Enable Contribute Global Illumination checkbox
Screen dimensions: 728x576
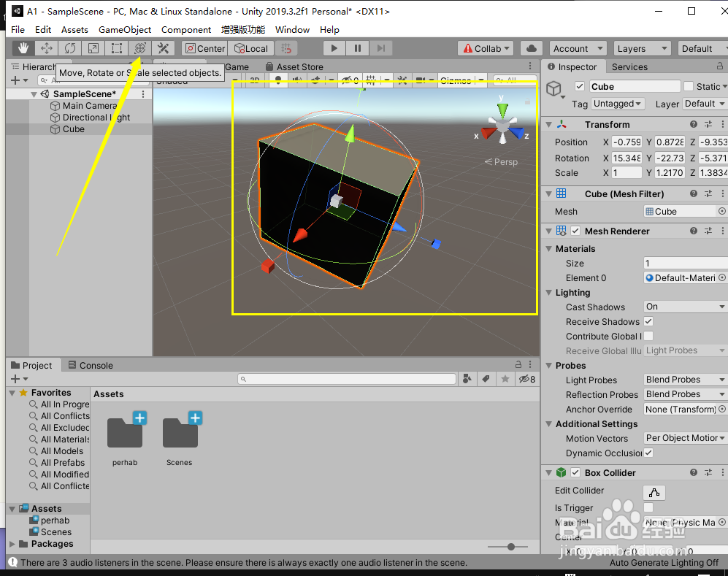coord(648,336)
